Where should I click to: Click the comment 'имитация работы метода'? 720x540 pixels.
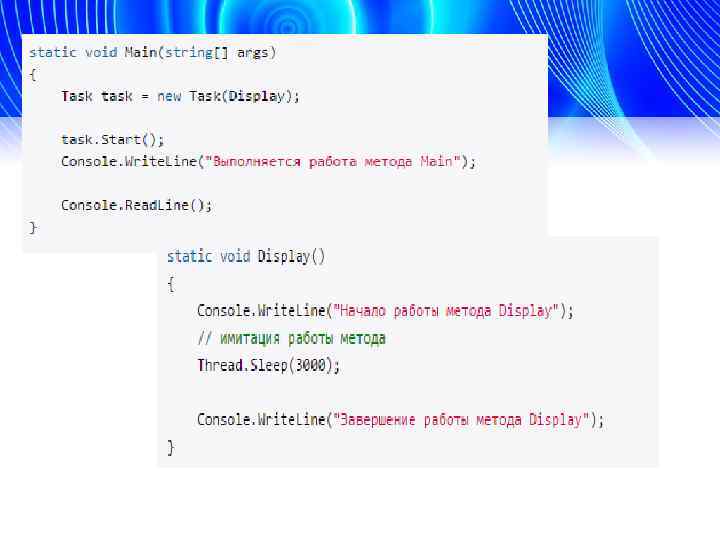point(292,338)
